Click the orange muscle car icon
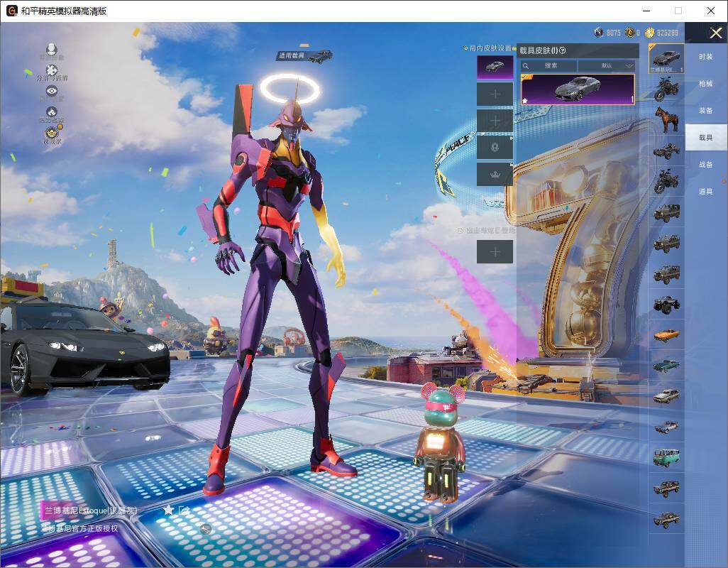The image size is (728, 568). (666, 334)
